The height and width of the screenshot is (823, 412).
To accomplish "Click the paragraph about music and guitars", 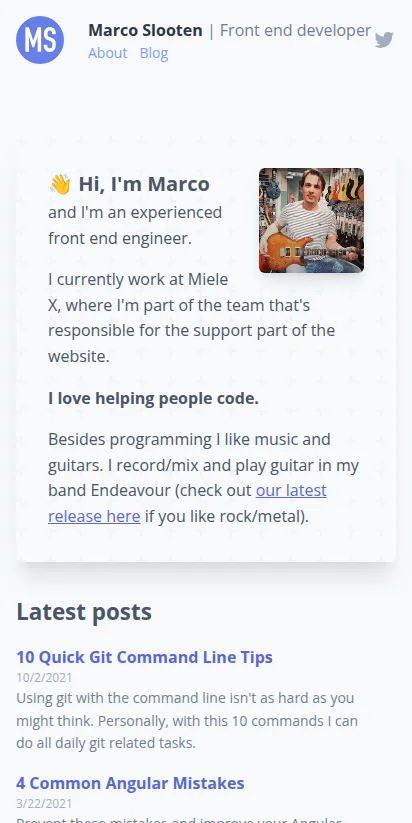I will [204, 478].
